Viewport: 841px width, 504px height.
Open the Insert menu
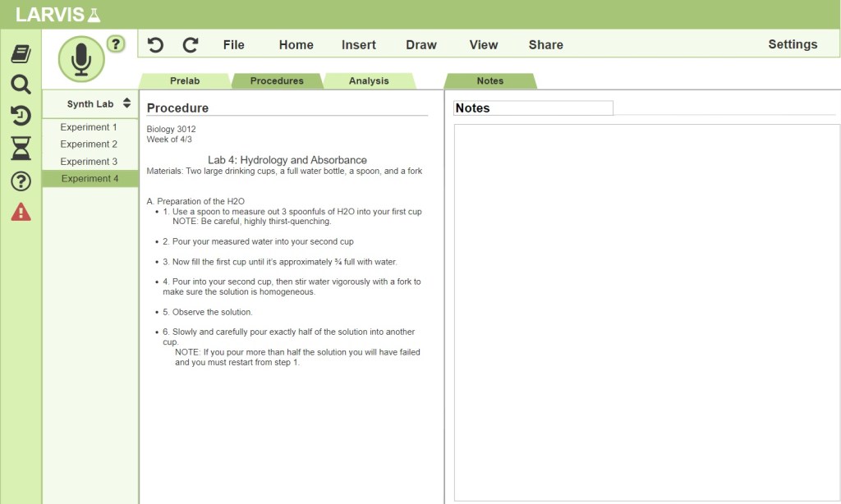[x=359, y=45]
